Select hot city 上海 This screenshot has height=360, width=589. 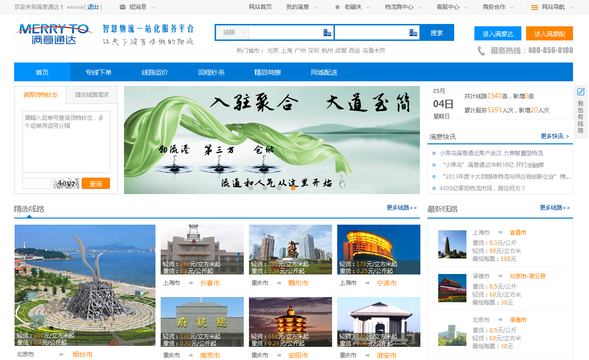tap(287, 50)
